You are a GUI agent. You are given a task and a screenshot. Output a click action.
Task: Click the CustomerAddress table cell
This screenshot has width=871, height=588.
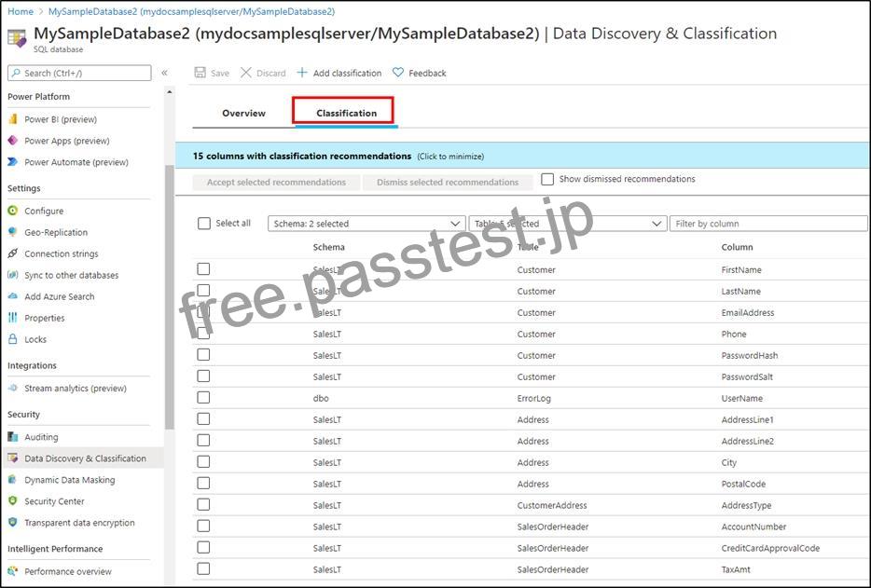coord(551,505)
